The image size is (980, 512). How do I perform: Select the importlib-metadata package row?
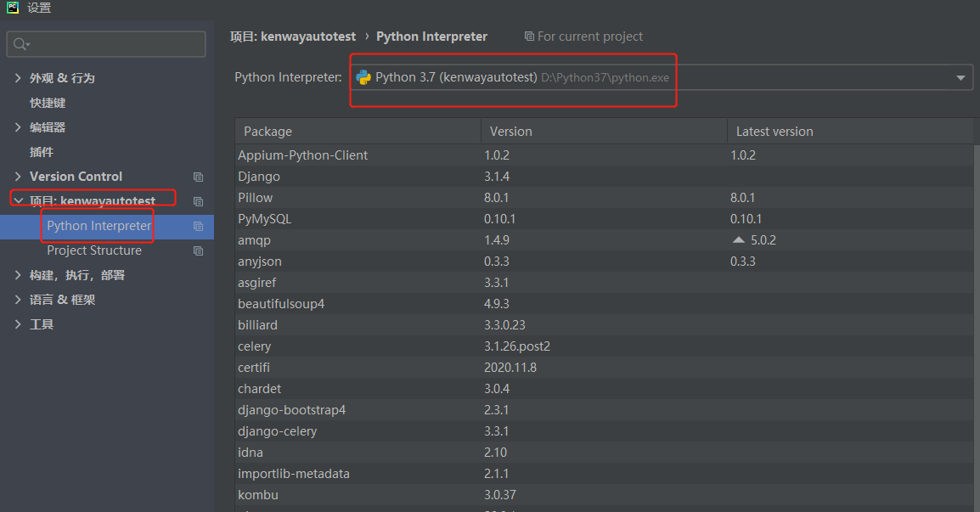click(x=605, y=474)
